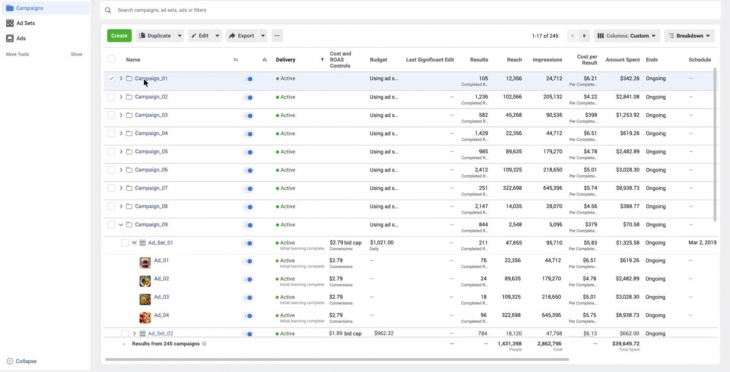Show the More Tools list
The image size is (730, 372).
[x=76, y=54]
